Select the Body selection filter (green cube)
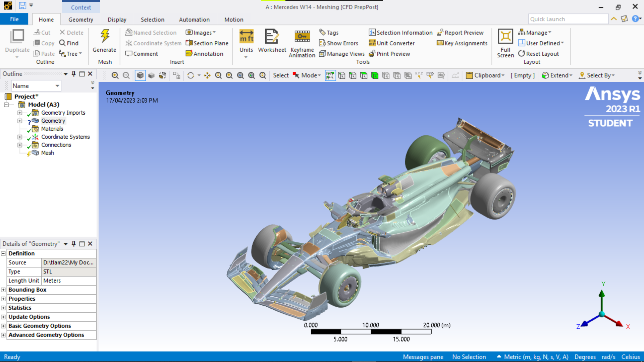The height and width of the screenshot is (362, 644). pyautogui.click(x=375, y=75)
